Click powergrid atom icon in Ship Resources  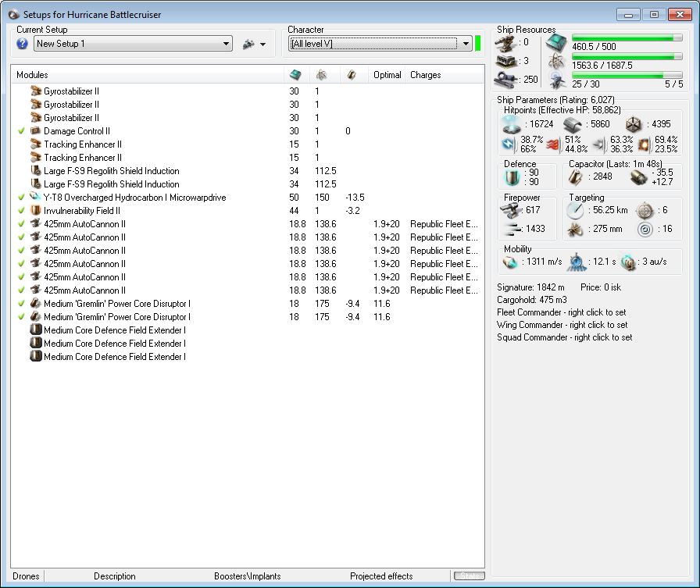[x=556, y=61]
